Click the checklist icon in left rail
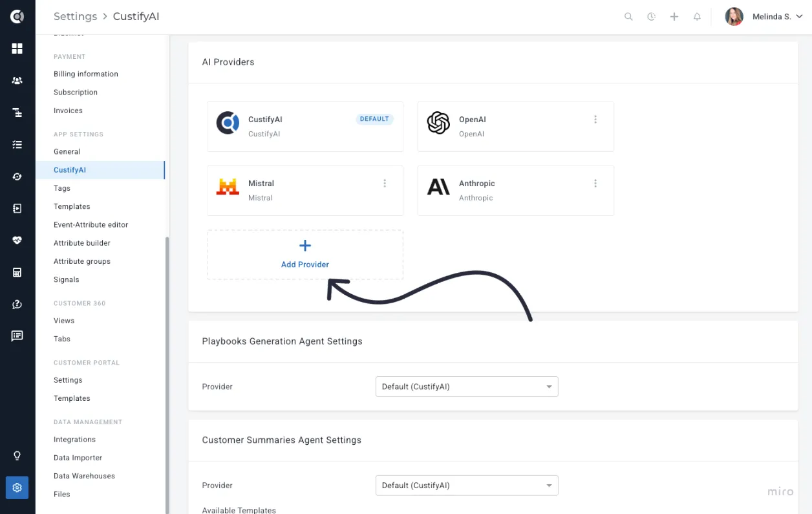 (17, 145)
